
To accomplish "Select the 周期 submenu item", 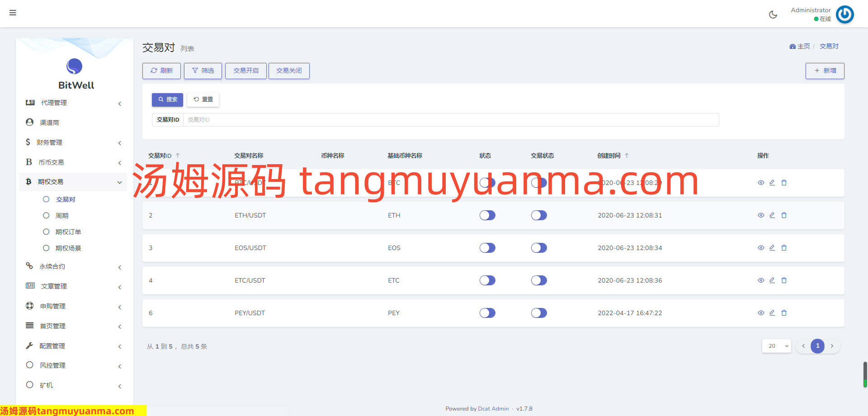I will pos(62,216).
